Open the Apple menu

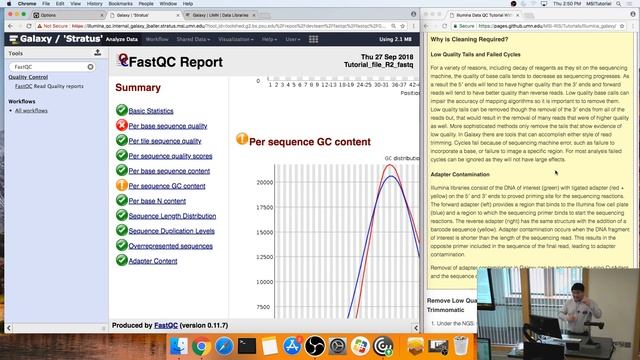(x=9, y=4)
